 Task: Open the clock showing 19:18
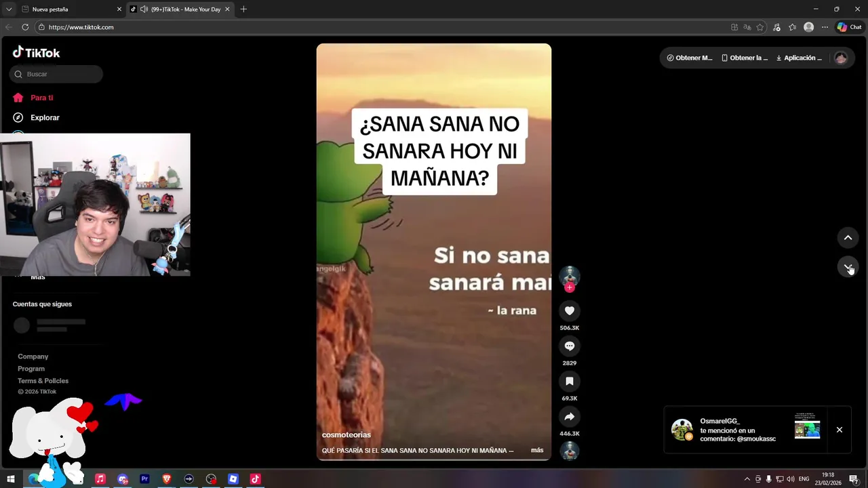[x=828, y=479]
